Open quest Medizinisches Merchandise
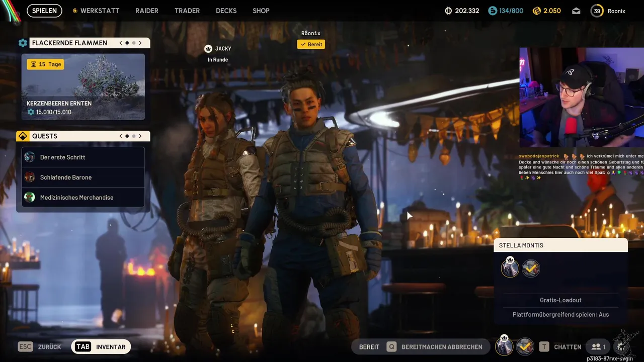This screenshot has width=644, height=362. (83, 197)
